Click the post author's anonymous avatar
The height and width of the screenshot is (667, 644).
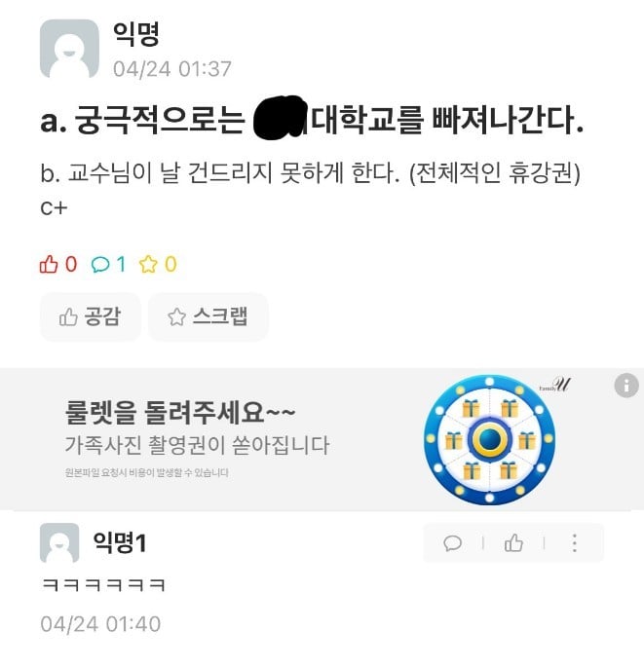point(69,49)
